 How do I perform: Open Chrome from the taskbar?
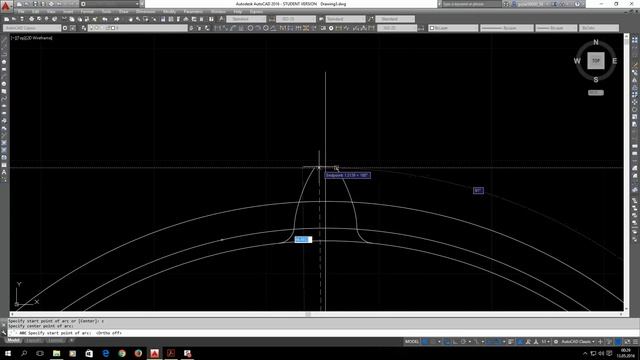click(x=122, y=353)
